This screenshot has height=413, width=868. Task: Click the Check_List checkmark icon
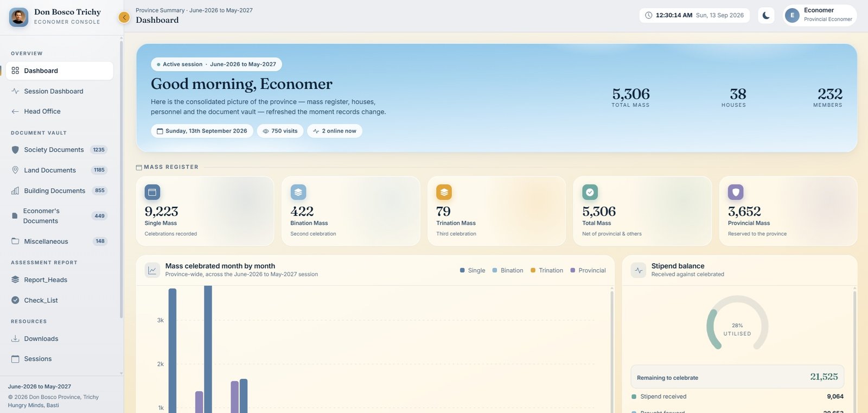[15, 300]
